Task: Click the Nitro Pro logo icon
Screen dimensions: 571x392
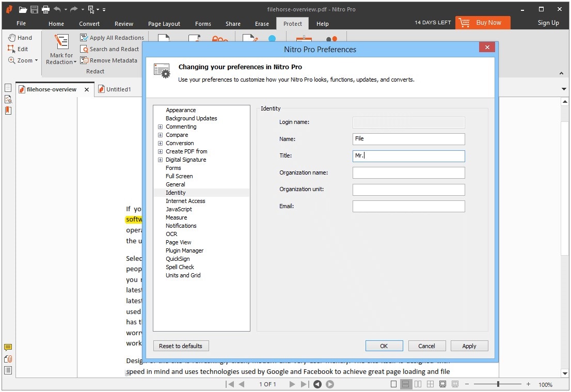Action: pyautogui.click(x=9, y=9)
